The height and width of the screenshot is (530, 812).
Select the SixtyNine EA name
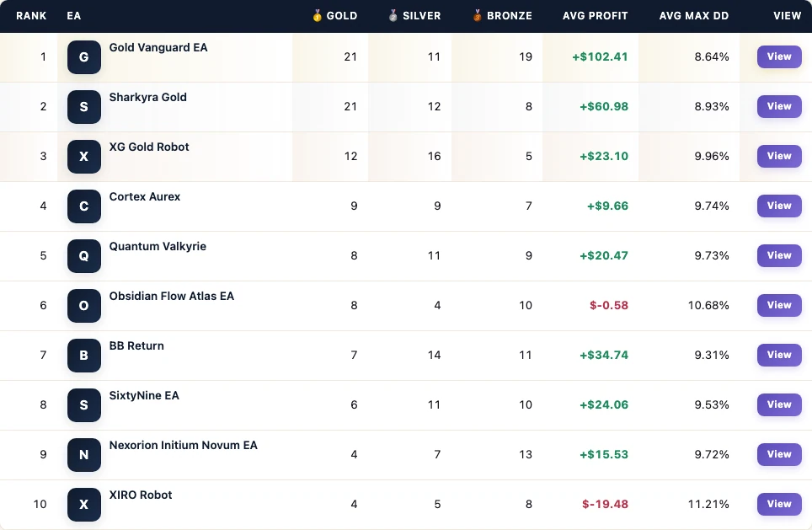(x=144, y=396)
